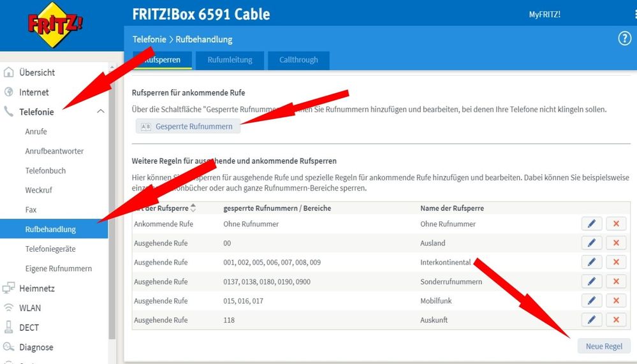Open the Eigene Rufnummern menu entry

[59, 268]
